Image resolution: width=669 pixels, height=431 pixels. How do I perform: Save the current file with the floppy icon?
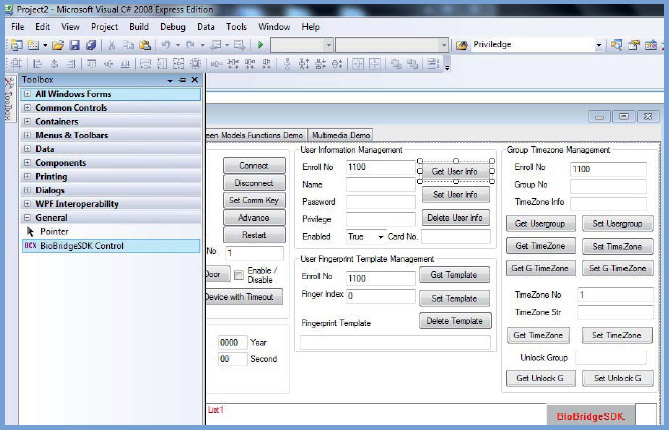pyautogui.click(x=75, y=44)
